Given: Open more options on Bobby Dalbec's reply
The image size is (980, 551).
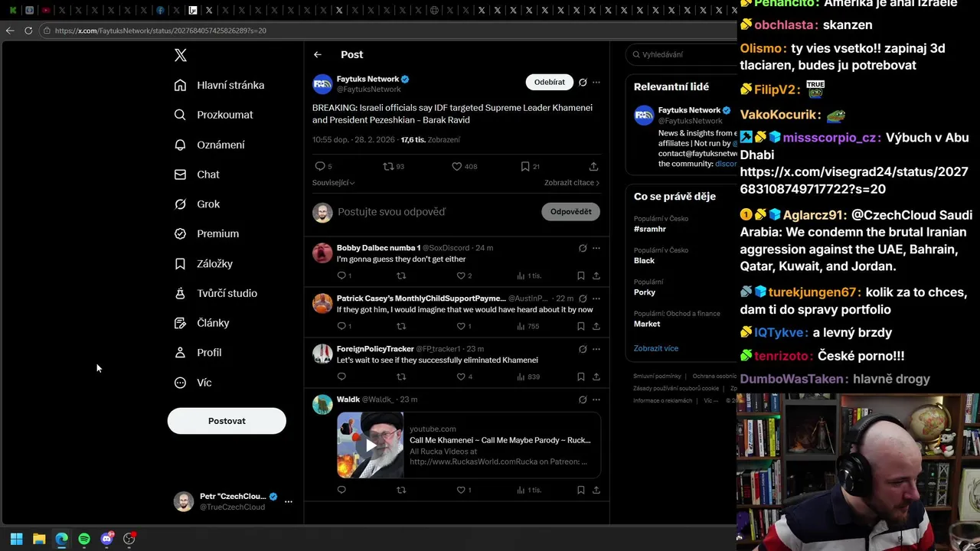Looking at the screenshot, I should click(596, 248).
